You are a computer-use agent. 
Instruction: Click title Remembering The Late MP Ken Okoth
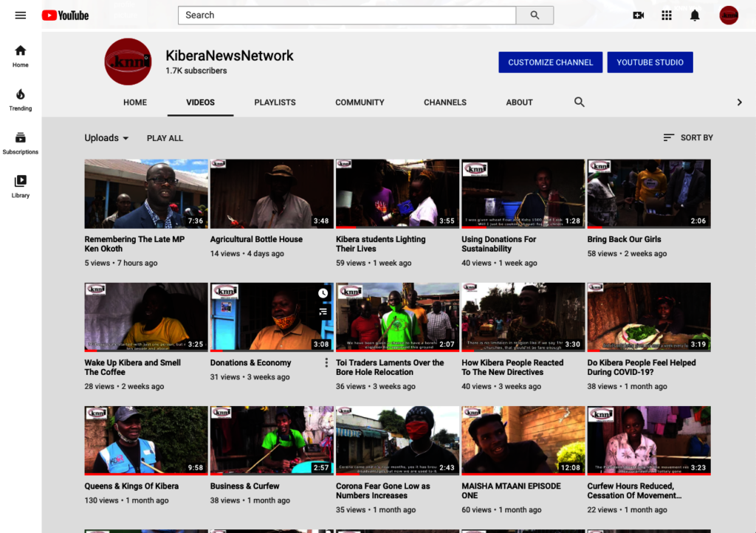click(134, 244)
